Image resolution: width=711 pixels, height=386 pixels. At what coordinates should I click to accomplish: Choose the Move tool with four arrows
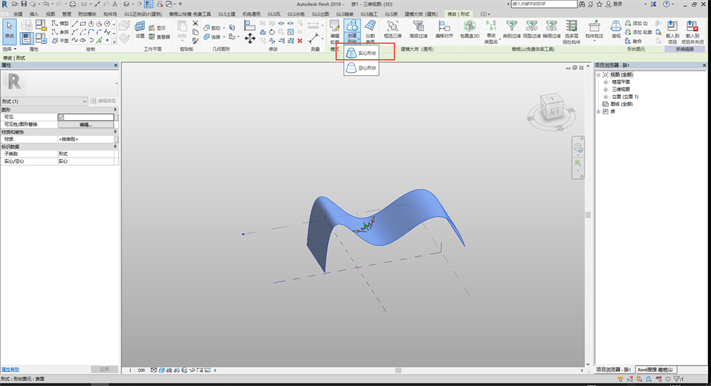coord(250,39)
